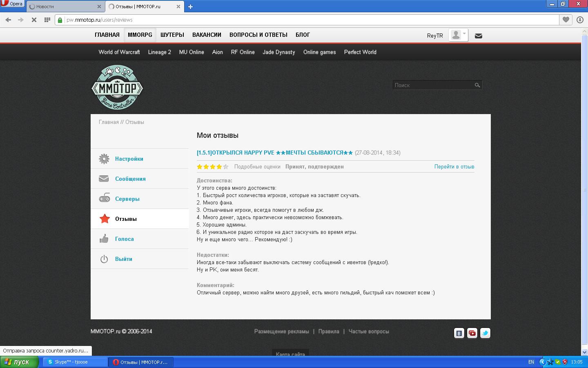
Task: Open messages envelope icon in header
Action: (479, 36)
